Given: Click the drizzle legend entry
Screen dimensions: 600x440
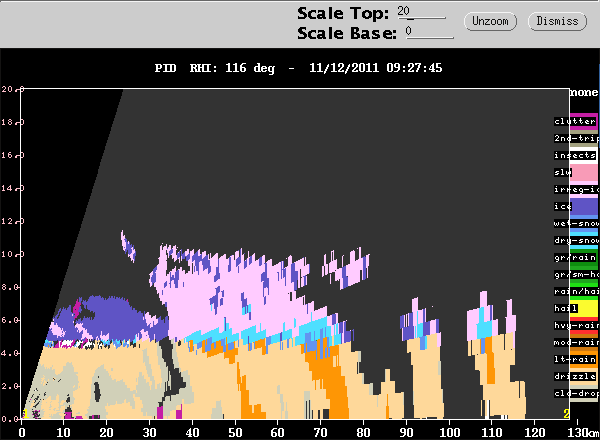Looking at the screenshot, I should pos(575,376).
